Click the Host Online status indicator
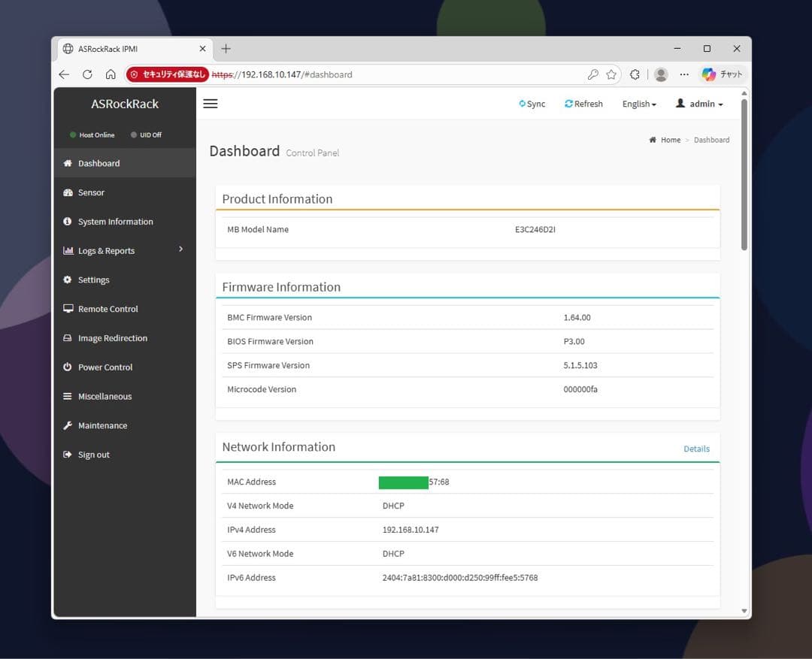This screenshot has width=812, height=659. (92, 135)
